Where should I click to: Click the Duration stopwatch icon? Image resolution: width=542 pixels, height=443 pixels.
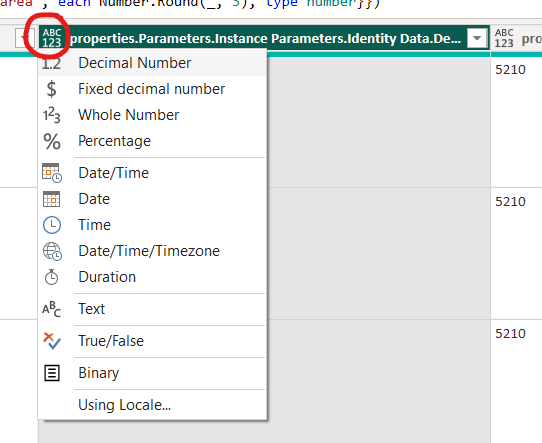point(52,277)
